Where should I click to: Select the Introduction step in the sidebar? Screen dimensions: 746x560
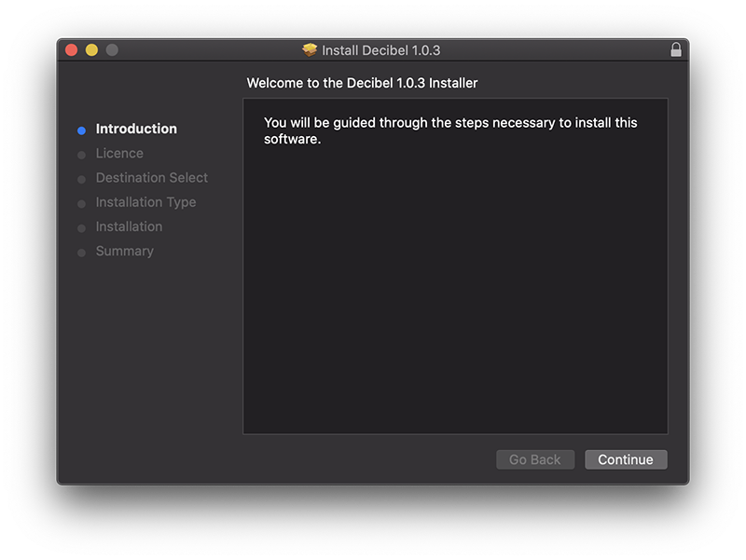136,130
